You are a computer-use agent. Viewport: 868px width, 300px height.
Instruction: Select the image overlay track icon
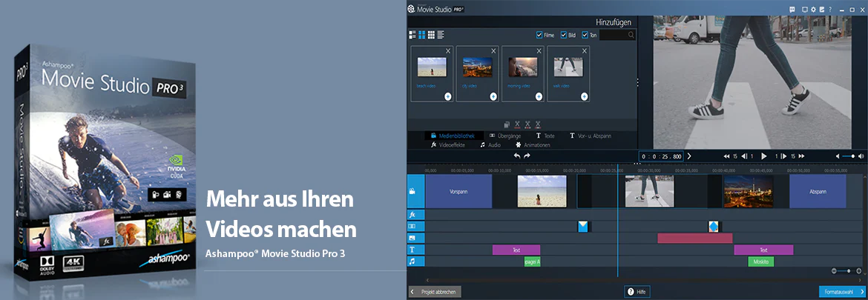[412, 238]
